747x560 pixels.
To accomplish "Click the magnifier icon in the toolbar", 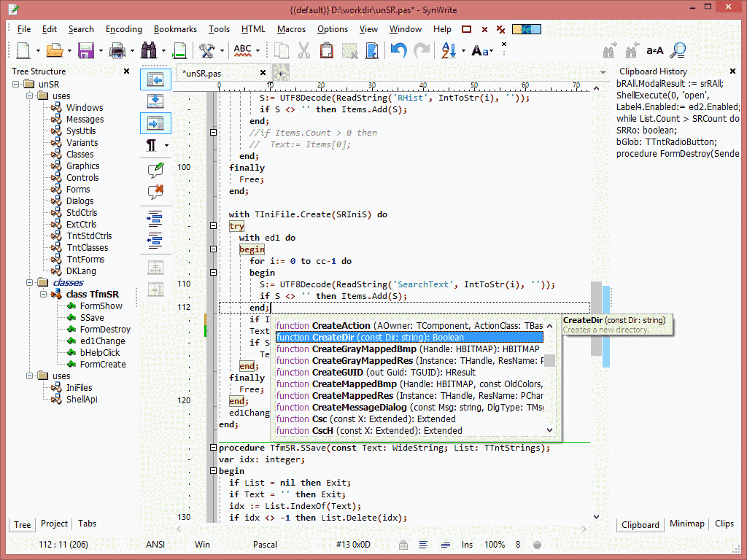I will 678,50.
